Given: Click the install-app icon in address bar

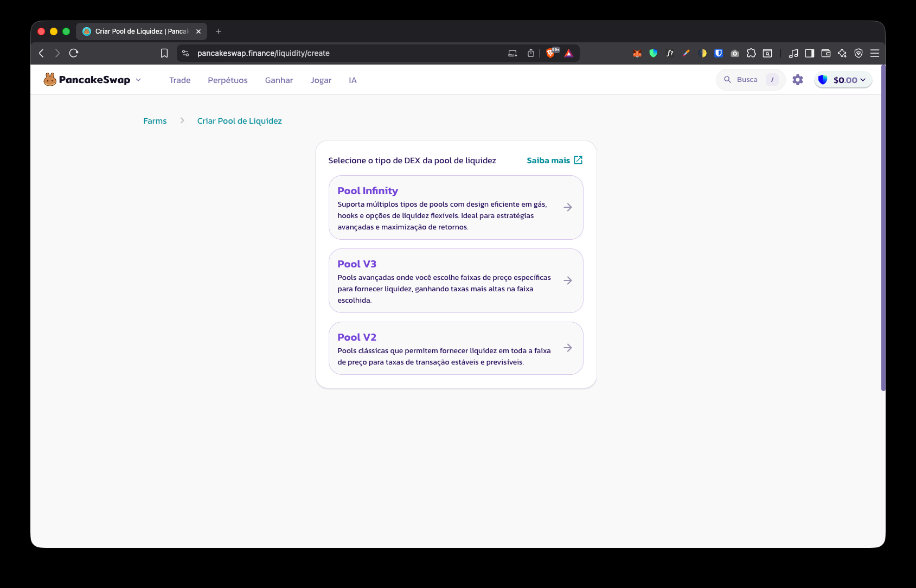Looking at the screenshot, I should [513, 53].
